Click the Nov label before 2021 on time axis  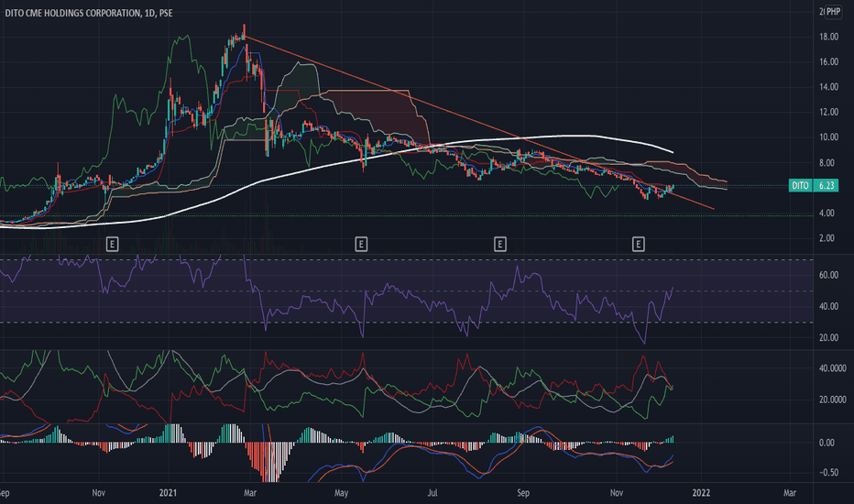coord(99,493)
